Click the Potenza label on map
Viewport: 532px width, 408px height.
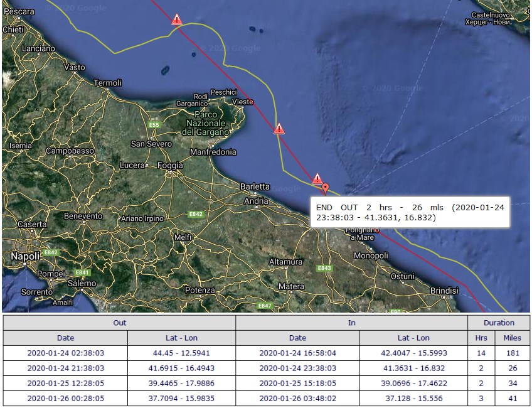pyautogui.click(x=200, y=290)
